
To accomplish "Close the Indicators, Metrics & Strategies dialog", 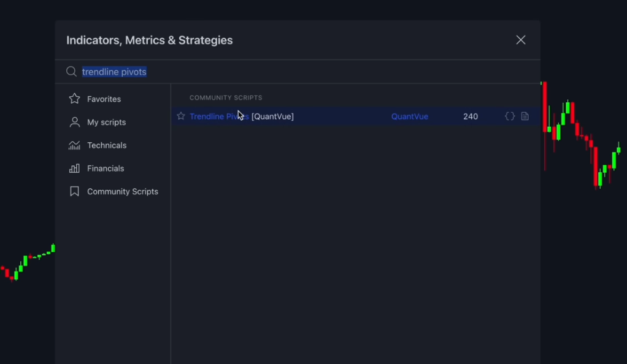I will coord(521,40).
